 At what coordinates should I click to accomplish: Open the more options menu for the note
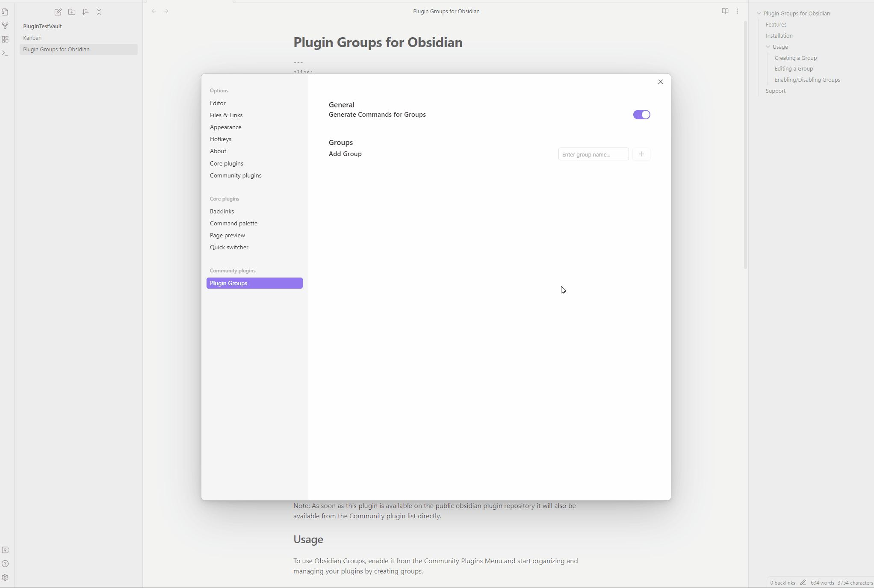coord(737,11)
